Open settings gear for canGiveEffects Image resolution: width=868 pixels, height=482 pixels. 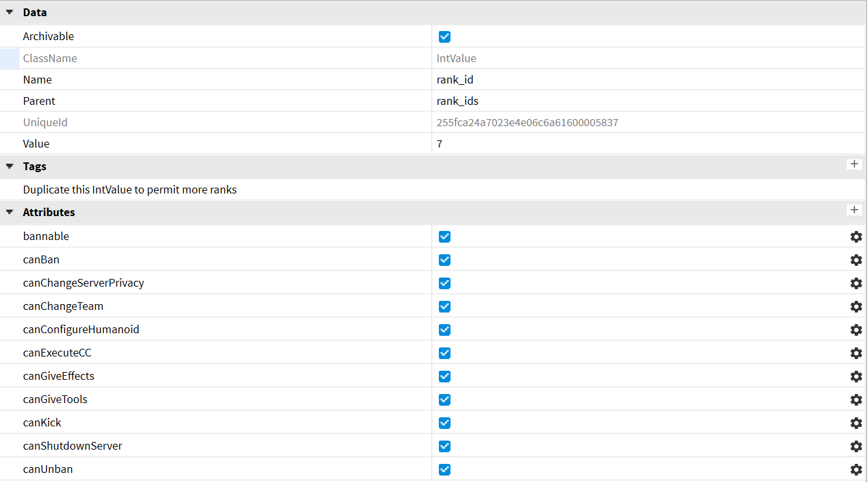(856, 376)
